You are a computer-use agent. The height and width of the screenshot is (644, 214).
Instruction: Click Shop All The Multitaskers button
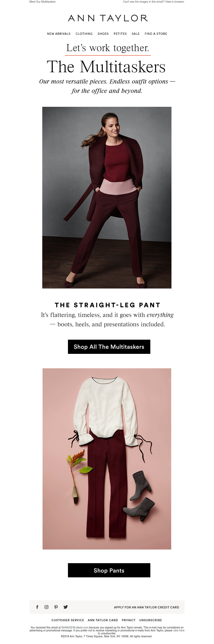tap(109, 347)
